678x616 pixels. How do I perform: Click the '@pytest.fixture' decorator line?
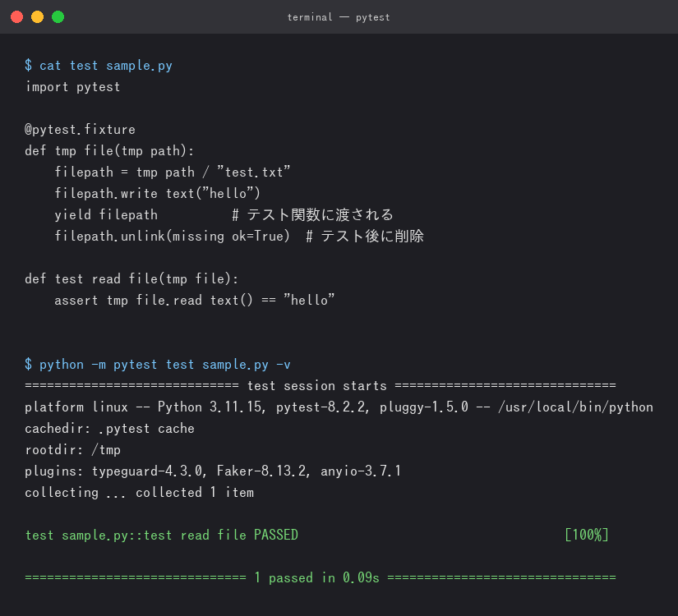[x=80, y=130]
